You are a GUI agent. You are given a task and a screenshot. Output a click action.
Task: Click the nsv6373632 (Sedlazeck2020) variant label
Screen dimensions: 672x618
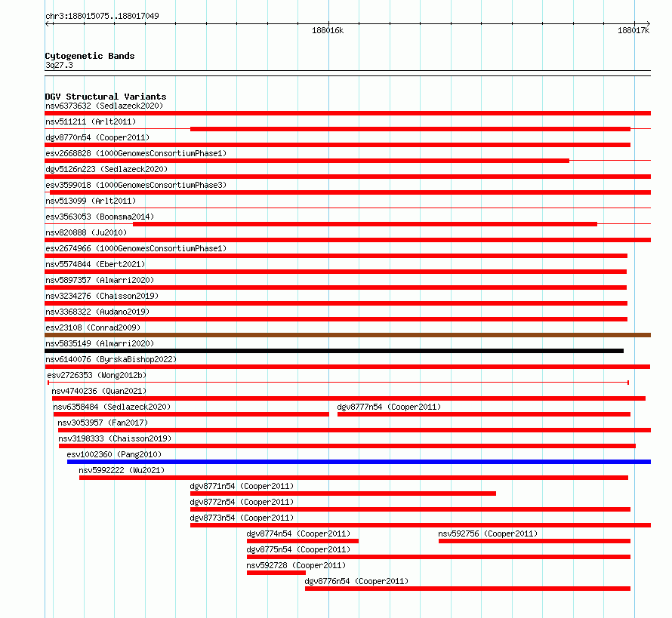(x=104, y=106)
